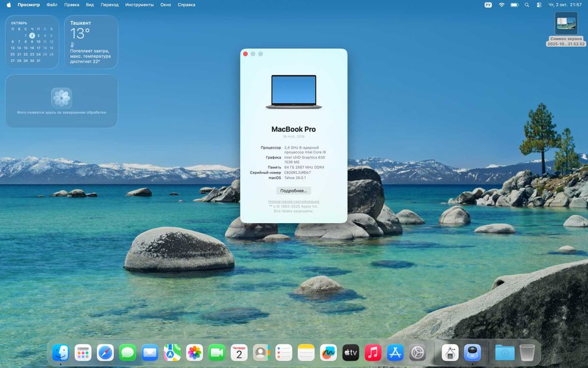Viewport: 588px width, 368px height.
Task: Launch Apple TV from Dock
Action: (350, 353)
